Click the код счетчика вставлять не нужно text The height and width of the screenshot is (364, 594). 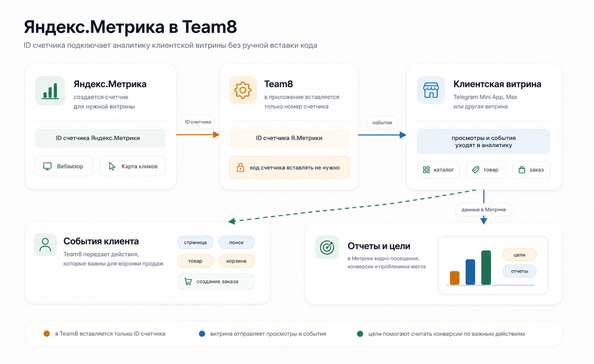point(295,168)
